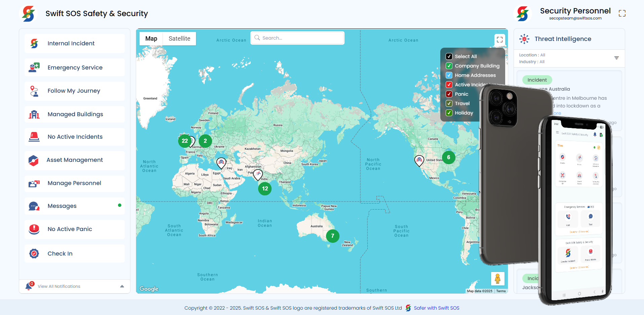Open the Check In label
The height and width of the screenshot is (315, 644).
tap(60, 254)
